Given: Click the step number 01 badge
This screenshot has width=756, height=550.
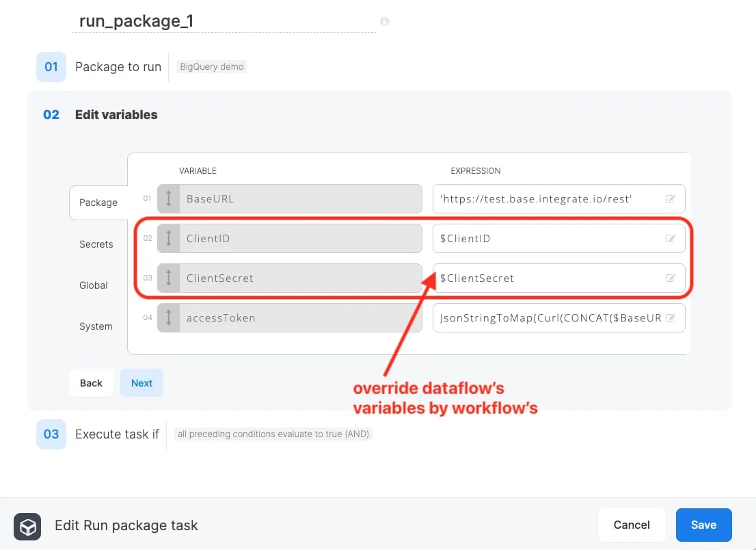Looking at the screenshot, I should pos(51,67).
